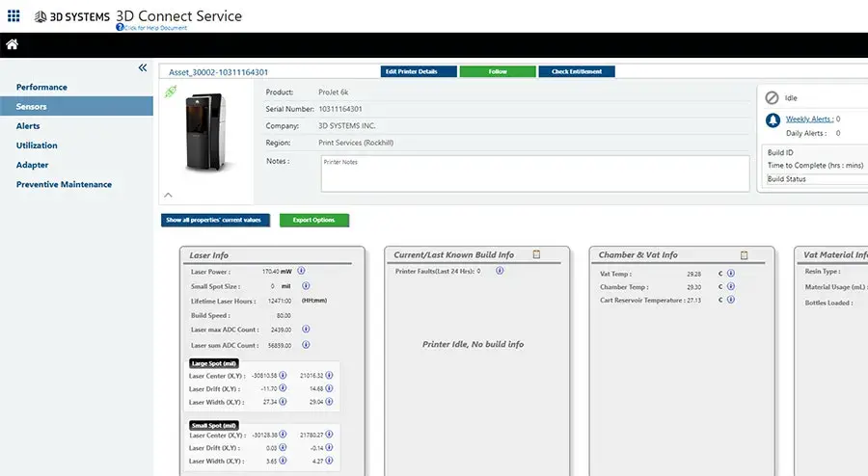Open Export Options button

point(313,220)
